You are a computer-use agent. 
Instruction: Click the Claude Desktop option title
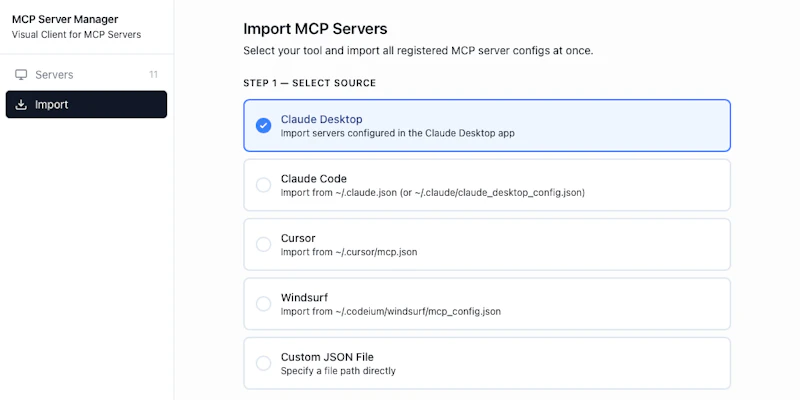[321, 119]
